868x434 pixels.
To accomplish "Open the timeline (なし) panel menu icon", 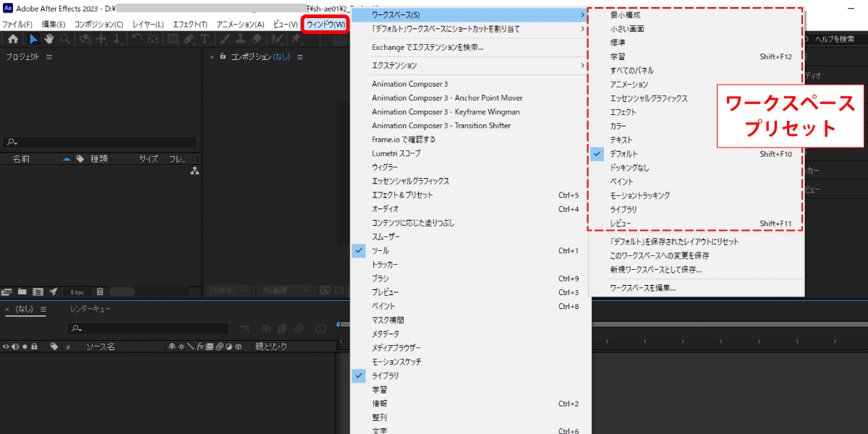I will coord(43,310).
